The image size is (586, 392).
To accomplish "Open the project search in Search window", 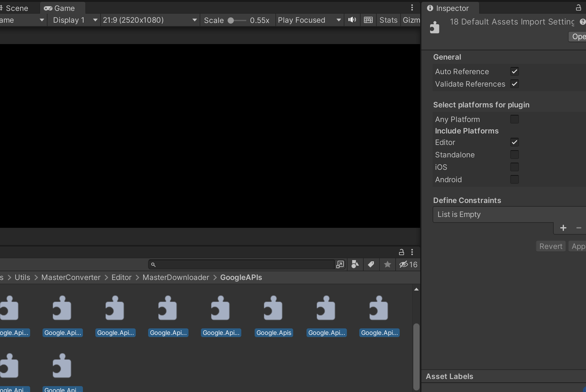I will click(x=340, y=264).
